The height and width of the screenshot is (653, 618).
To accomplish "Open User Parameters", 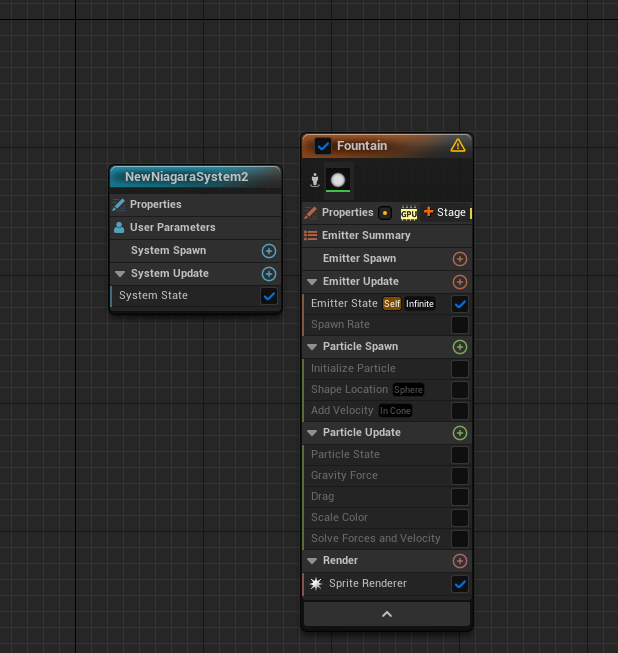I will point(195,228).
